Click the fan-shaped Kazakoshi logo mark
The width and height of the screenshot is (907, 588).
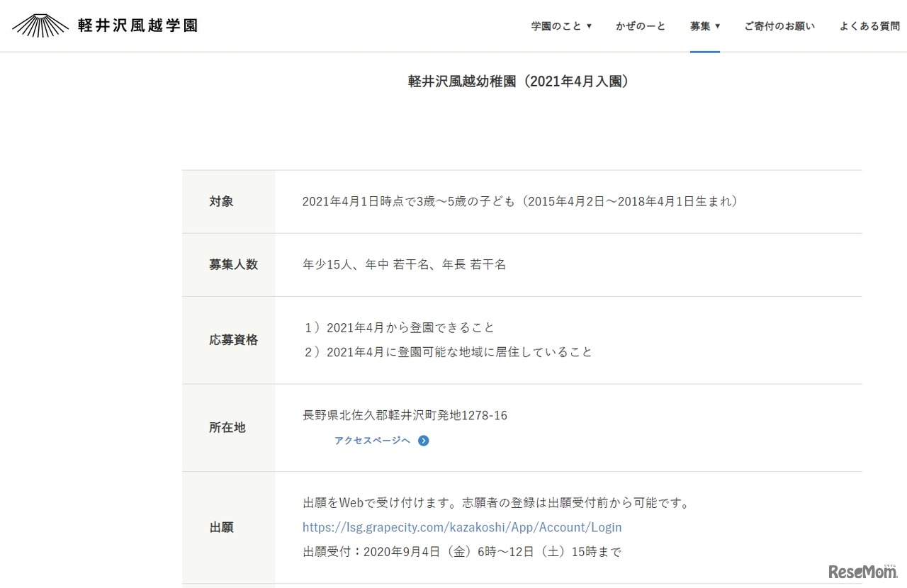(40, 26)
